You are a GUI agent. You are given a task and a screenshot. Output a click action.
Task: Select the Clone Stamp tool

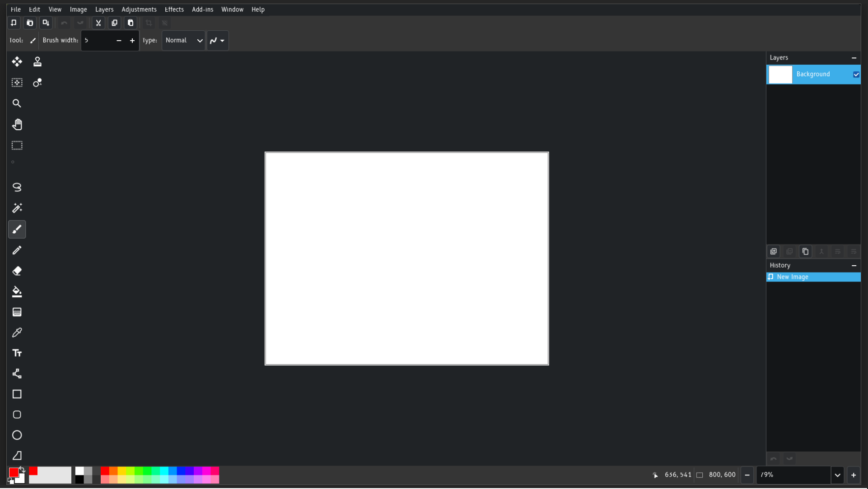point(37,61)
